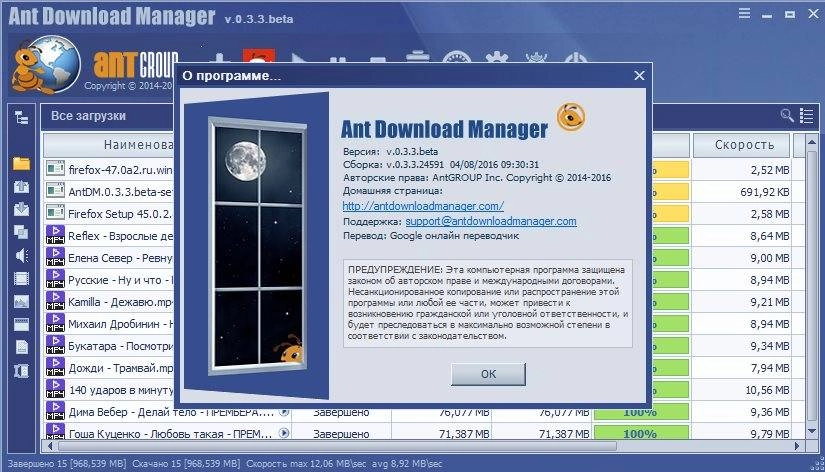Select the Михаил Дробинин download row
Screen dimensions: 825x472
(109, 324)
